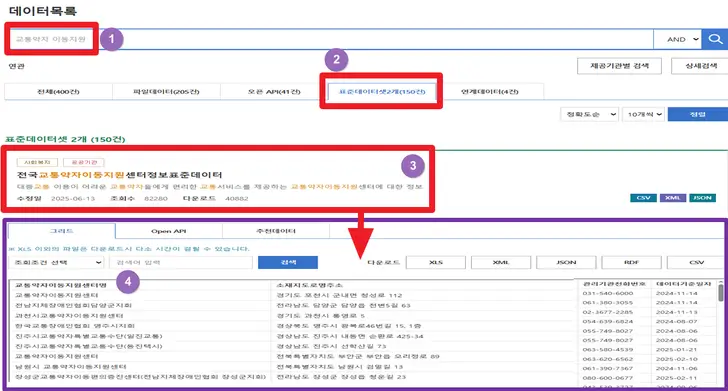Click phone number 061-380-3055
Viewport: 728px width, 391px height.
tap(608, 303)
